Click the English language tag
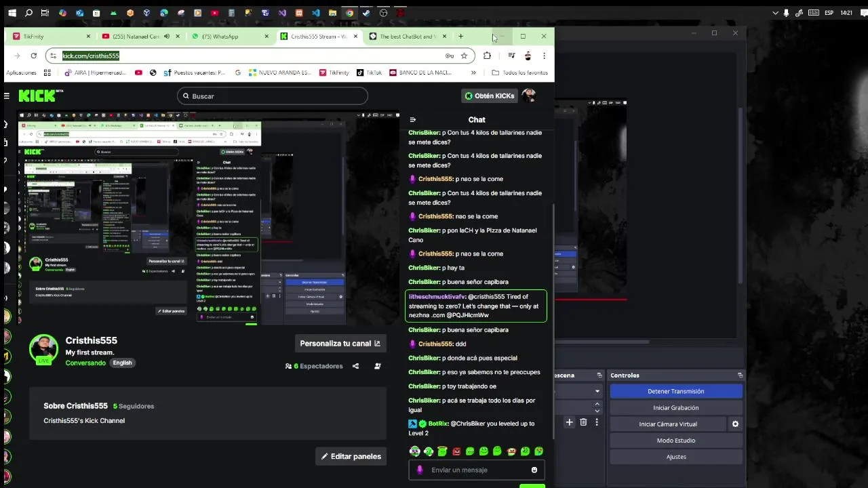Image resolution: width=868 pixels, height=488 pixels. coord(122,363)
